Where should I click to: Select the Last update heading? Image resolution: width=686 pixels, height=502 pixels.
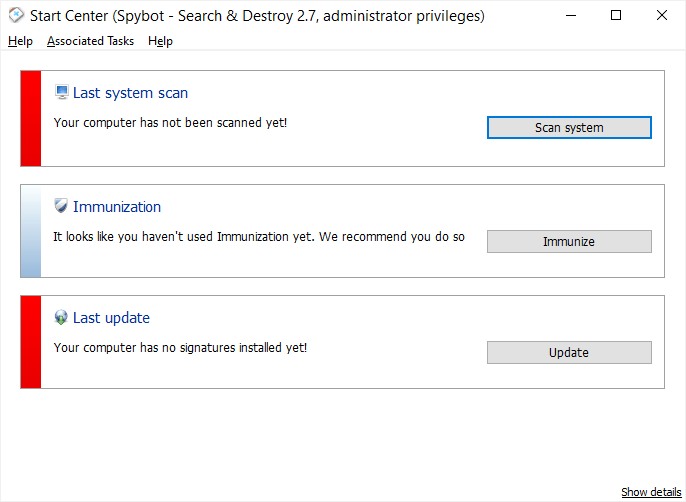click(x=111, y=318)
